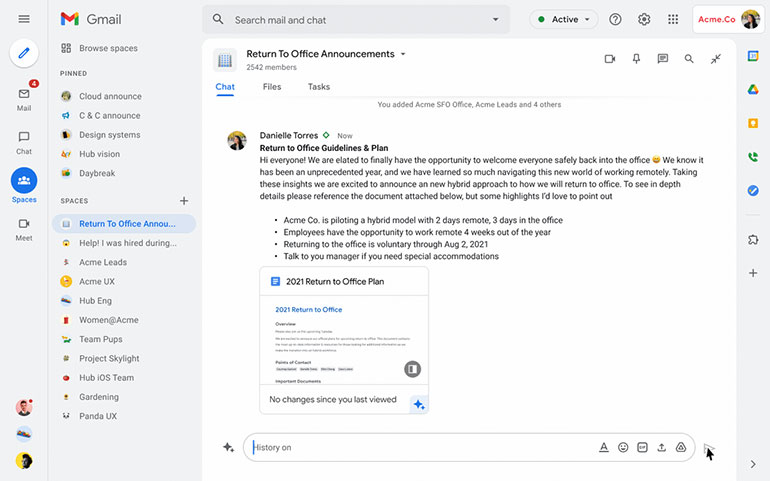
Task: Open Google Calendar side panel
Action: click(753, 56)
